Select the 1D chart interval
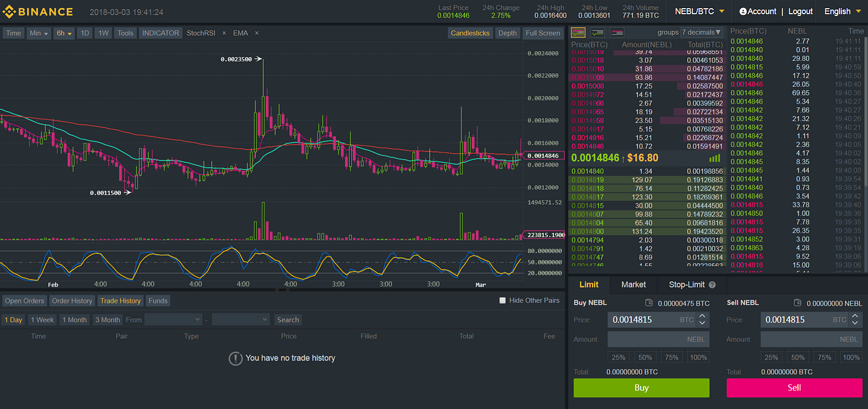This screenshot has width=868, height=409. point(84,33)
